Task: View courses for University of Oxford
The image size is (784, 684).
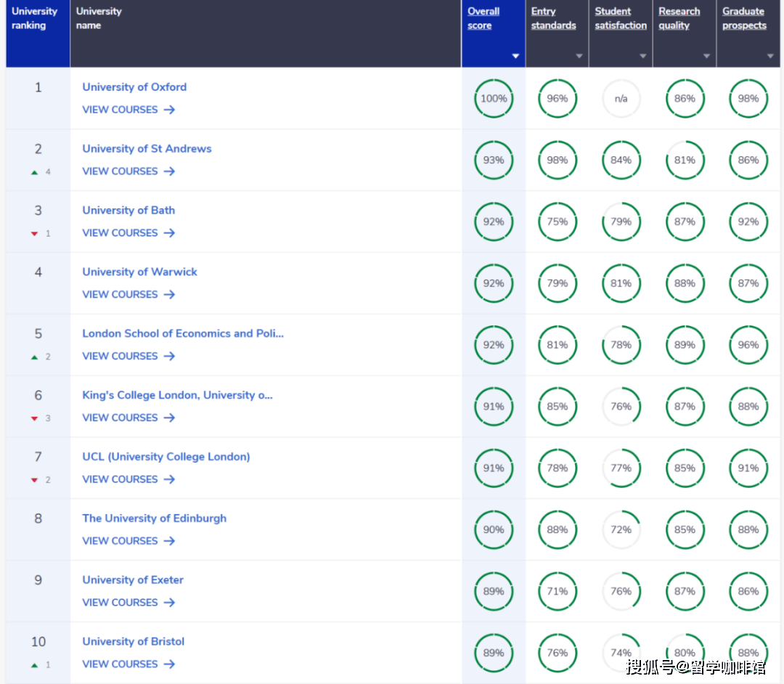Action: pyautogui.click(x=128, y=110)
